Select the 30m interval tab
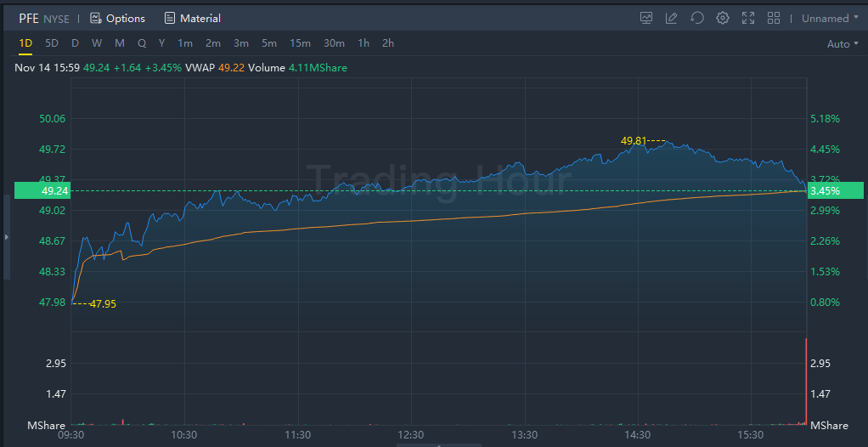The image size is (868, 447). 334,43
